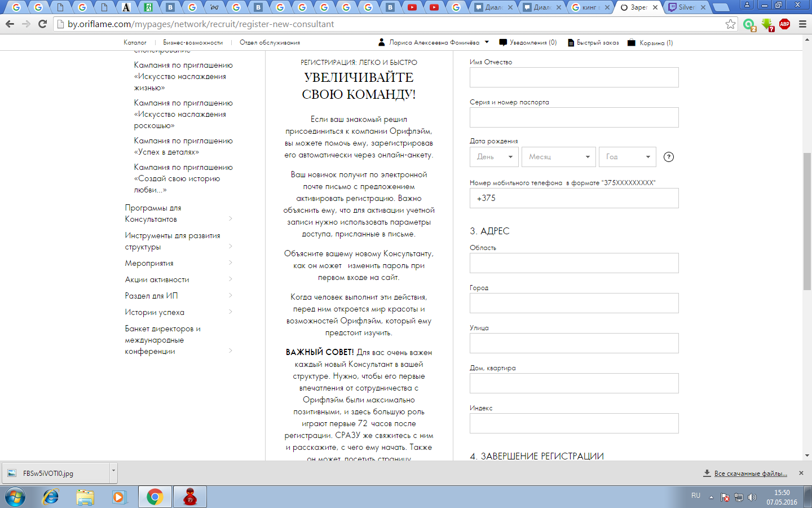Open the Месяц month dropdown
The image size is (812, 508).
tap(558, 157)
